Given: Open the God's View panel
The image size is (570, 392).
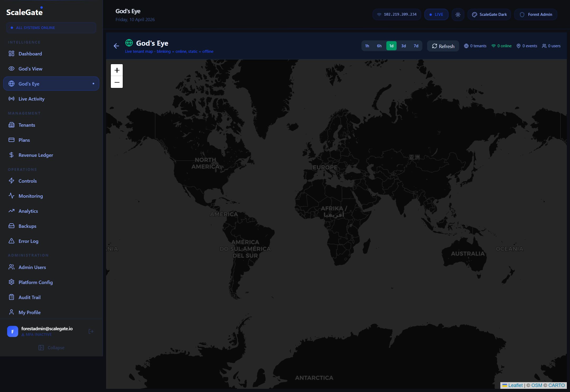Looking at the screenshot, I should (x=30, y=69).
